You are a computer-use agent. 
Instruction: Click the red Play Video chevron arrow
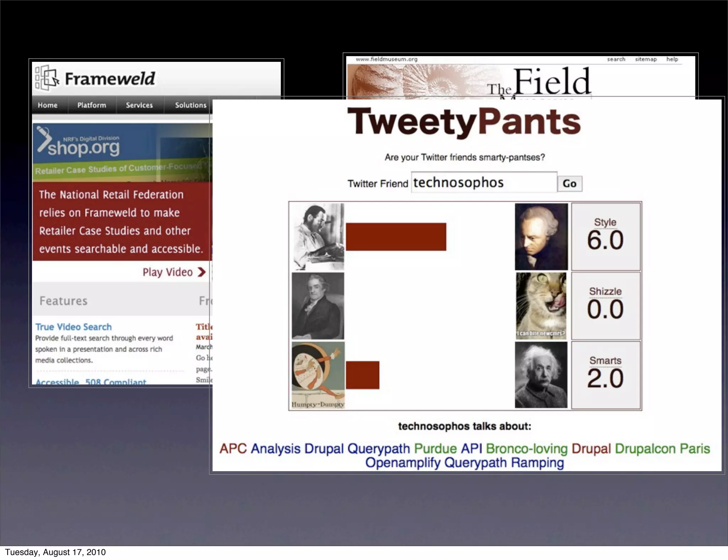pyautogui.click(x=202, y=272)
